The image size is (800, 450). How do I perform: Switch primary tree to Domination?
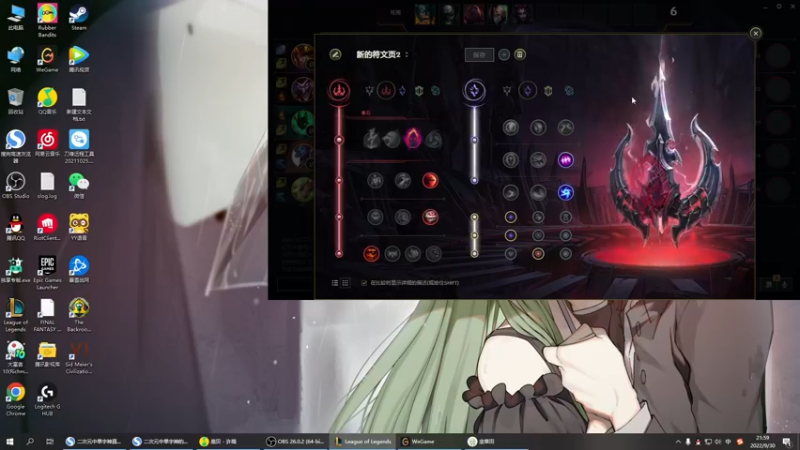click(386, 91)
